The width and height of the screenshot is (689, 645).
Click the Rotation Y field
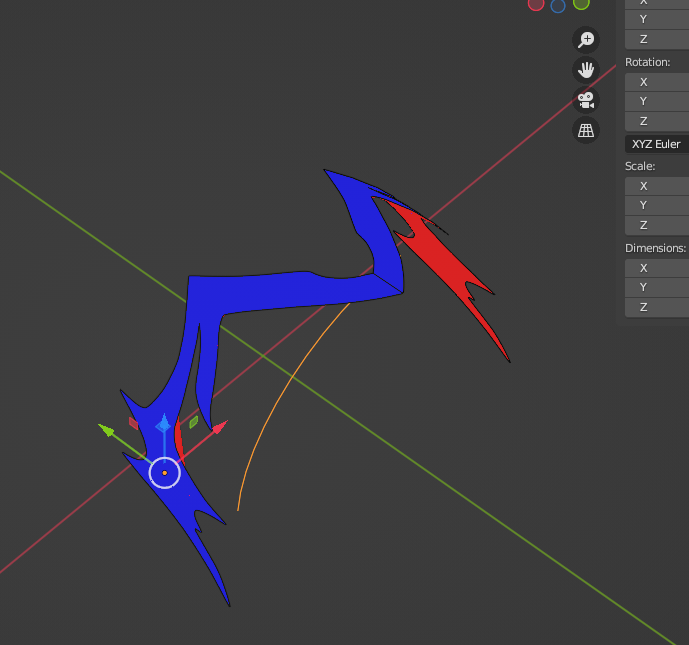tap(657, 101)
